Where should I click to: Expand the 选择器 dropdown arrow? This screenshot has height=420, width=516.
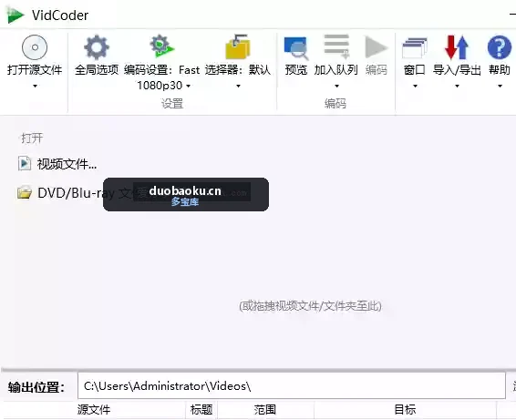238,87
